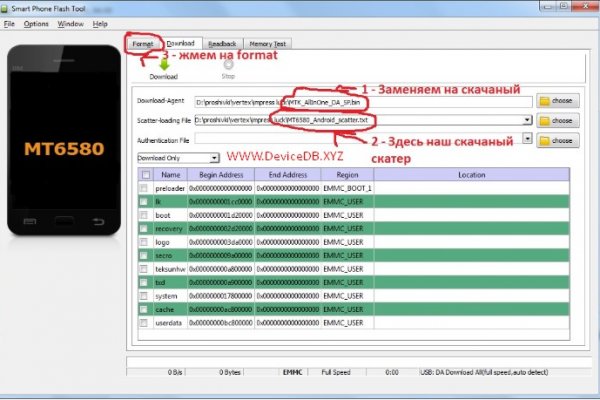
Task: Enable the recovery partition checkbox
Action: click(145, 228)
